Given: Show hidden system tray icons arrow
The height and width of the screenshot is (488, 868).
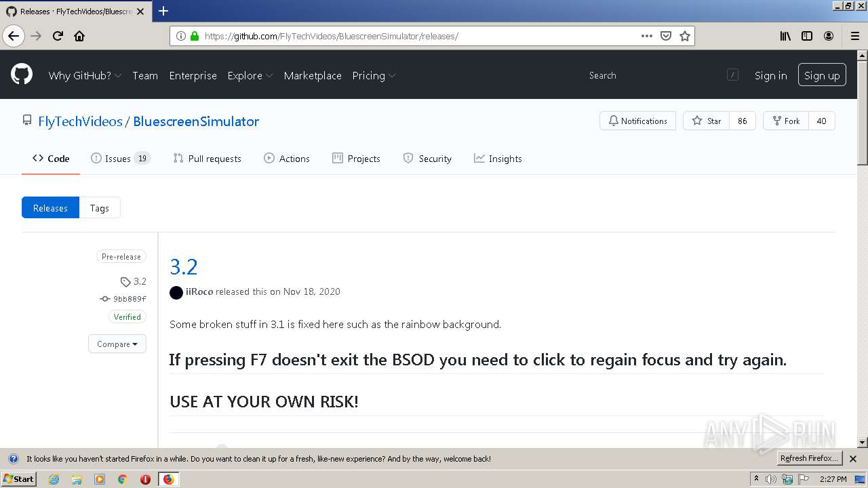Looking at the screenshot, I should [x=756, y=479].
